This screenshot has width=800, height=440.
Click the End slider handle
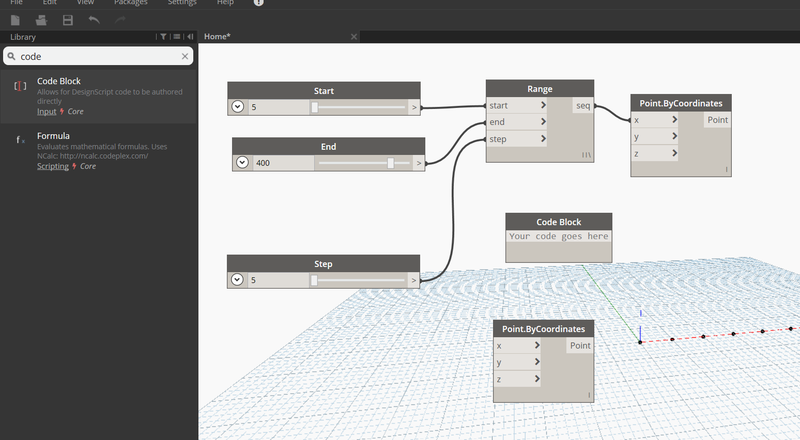(x=390, y=163)
